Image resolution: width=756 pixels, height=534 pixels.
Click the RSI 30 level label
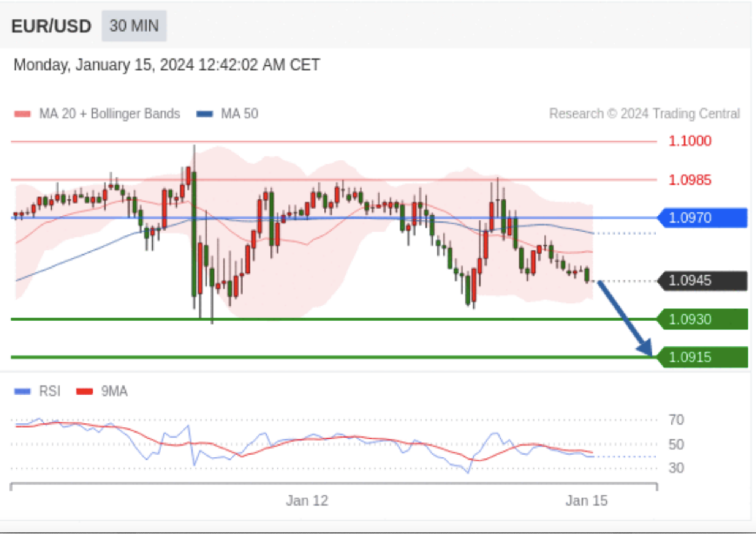coord(676,468)
